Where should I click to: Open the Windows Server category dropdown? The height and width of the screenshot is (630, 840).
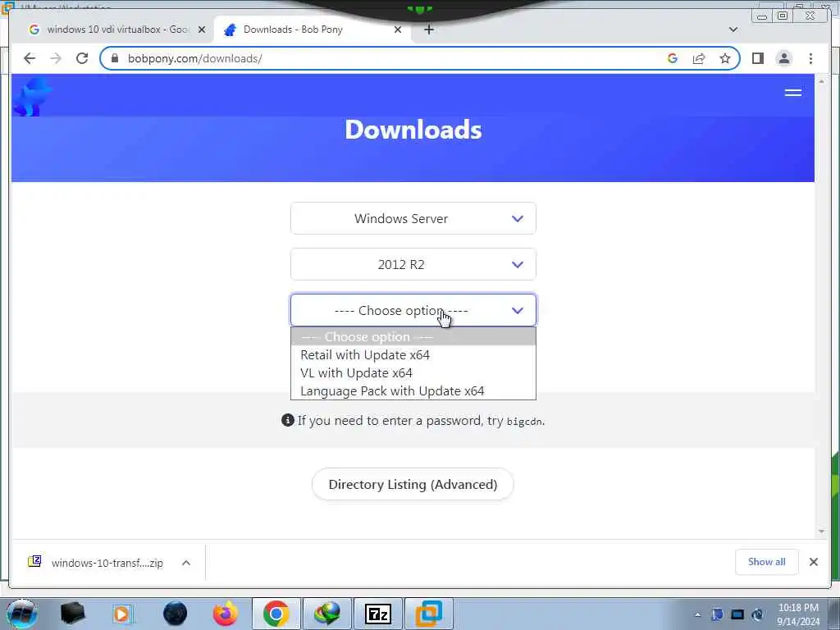413,218
